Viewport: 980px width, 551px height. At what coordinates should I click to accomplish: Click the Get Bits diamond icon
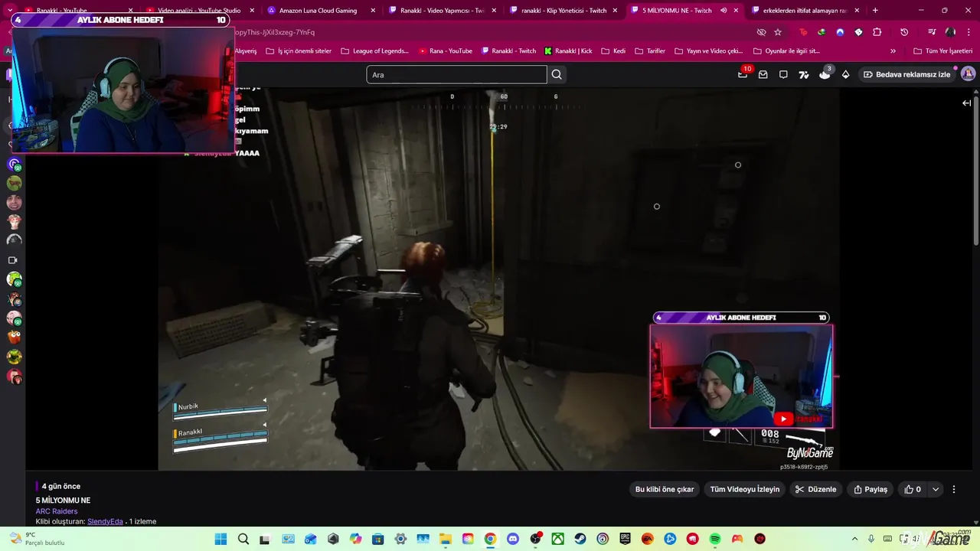point(845,74)
